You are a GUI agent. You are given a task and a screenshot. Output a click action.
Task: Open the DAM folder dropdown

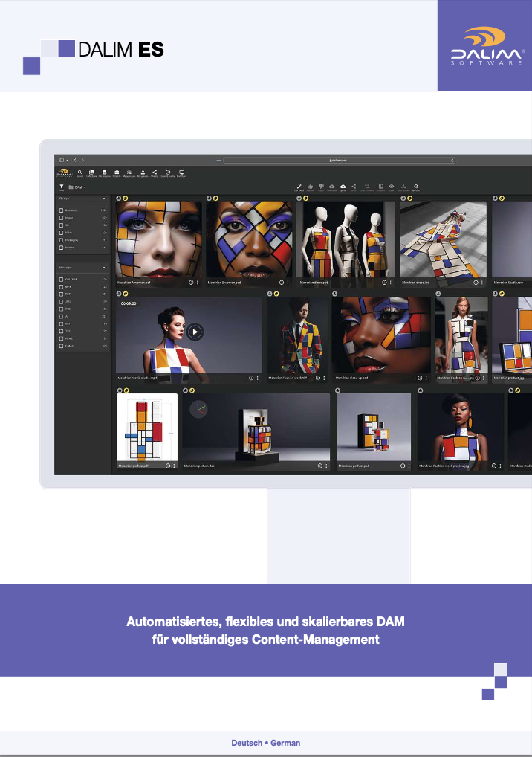pyautogui.click(x=77, y=187)
